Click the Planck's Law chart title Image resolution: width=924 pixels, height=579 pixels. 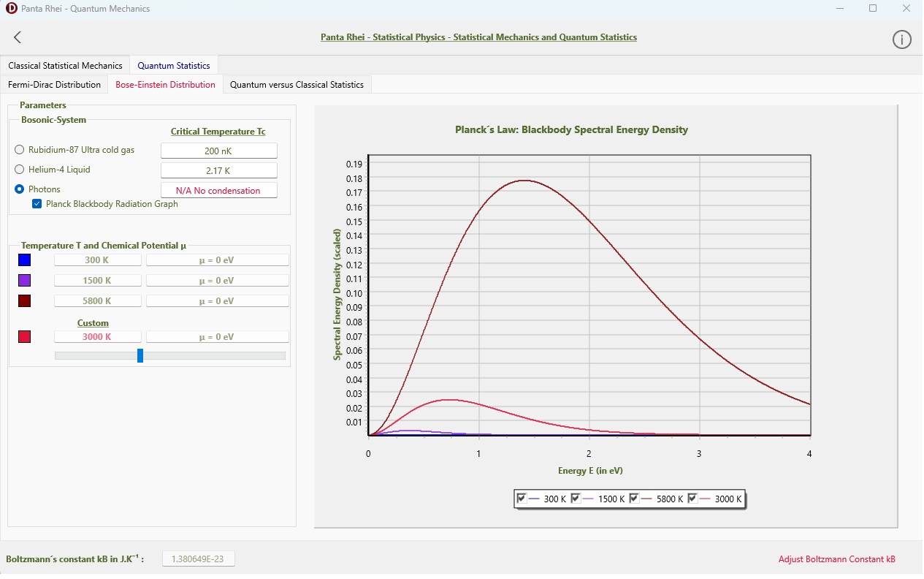pyautogui.click(x=571, y=130)
